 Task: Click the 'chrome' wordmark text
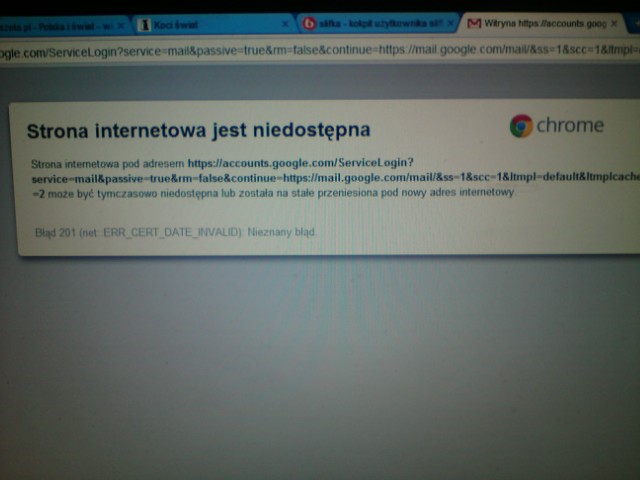tap(570, 126)
